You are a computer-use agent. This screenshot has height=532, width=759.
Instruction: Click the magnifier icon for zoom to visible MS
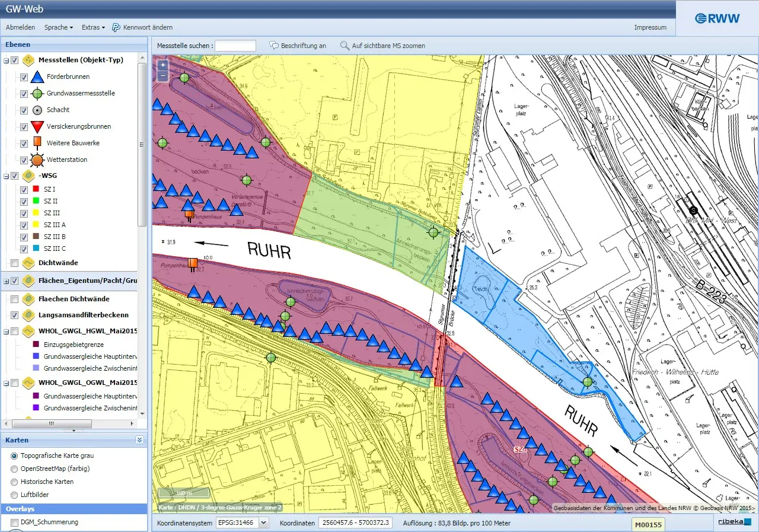click(345, 46)
